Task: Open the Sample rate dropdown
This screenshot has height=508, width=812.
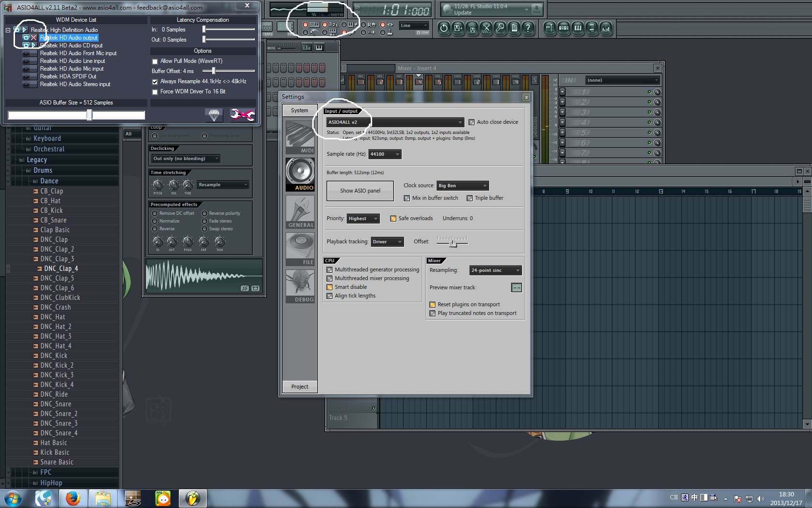Action: pyautogui.click(x=385, y=154)
